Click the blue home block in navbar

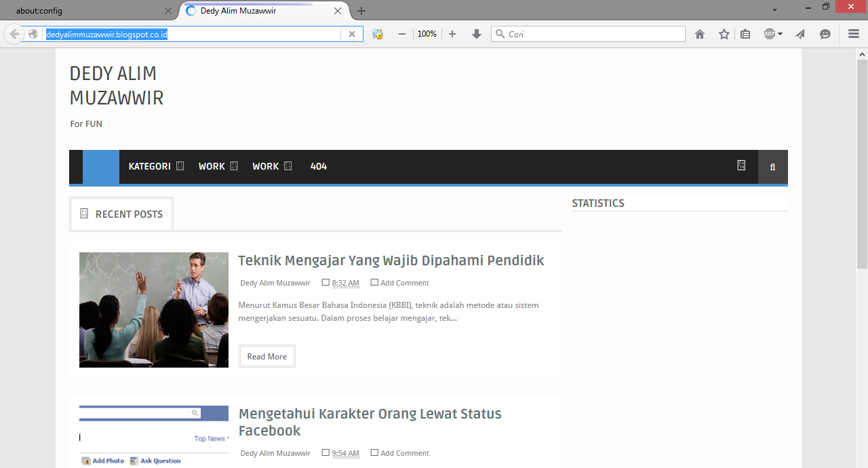(x=101, y=167)
